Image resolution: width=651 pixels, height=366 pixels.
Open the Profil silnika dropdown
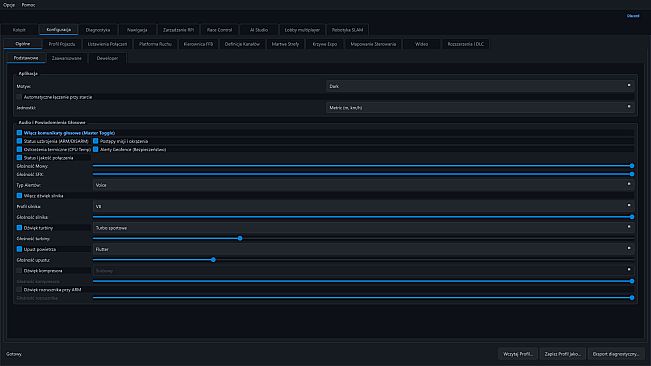363,206
